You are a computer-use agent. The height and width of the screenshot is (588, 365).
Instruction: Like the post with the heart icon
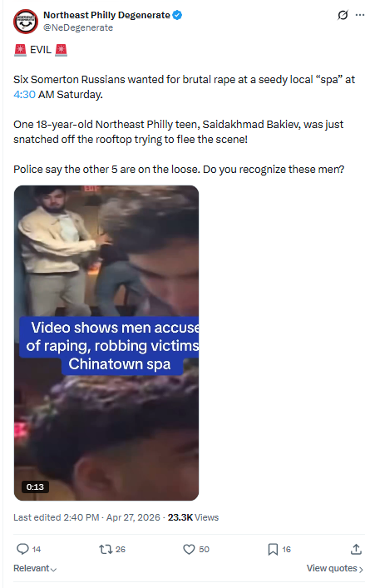pyautogui.click(x=189, y=550)
